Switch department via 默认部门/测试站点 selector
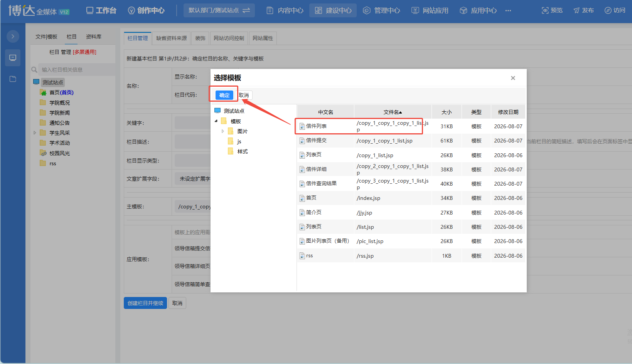The width and height of the screenshot is (632, 364). click(219, 10)
